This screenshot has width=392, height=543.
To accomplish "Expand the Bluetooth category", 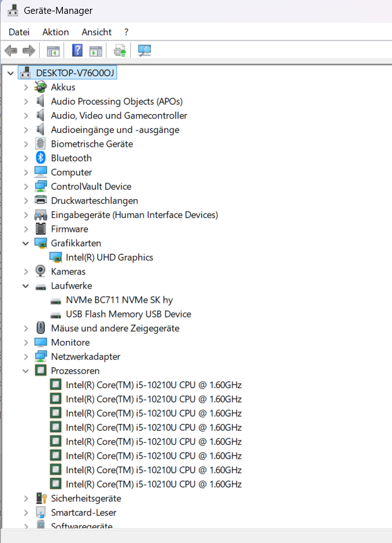I will click(26, 158).
